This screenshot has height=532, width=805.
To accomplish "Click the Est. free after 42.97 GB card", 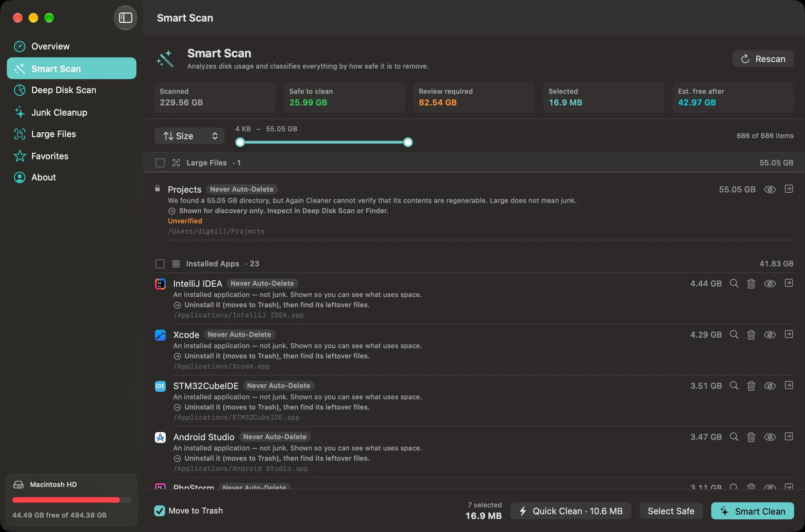I will click(733, 97).
